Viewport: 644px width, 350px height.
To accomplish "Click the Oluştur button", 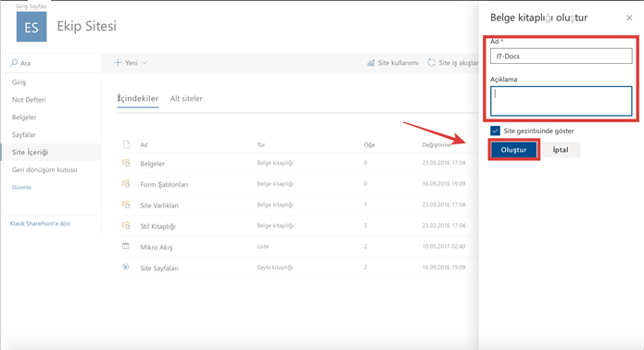I will click(513, 150).
